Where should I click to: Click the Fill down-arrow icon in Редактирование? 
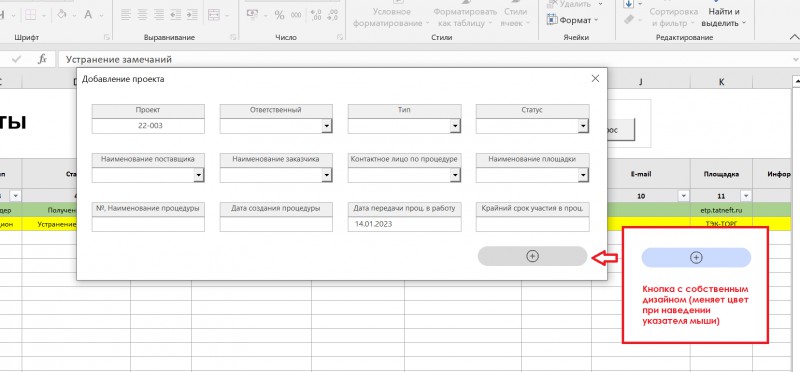point(628,4)
